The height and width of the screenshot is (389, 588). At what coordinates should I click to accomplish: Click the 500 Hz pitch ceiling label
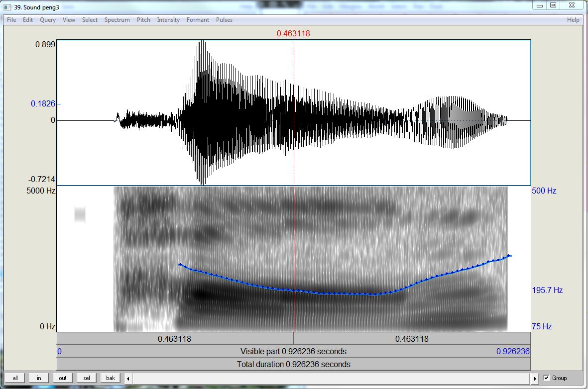coord(544,191)
